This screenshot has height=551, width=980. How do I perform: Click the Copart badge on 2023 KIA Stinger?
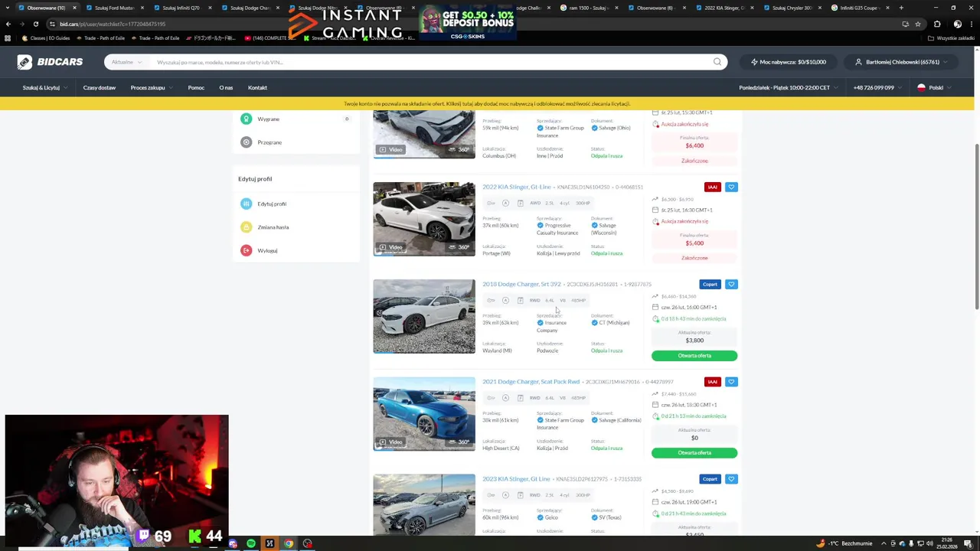[710, 479]
